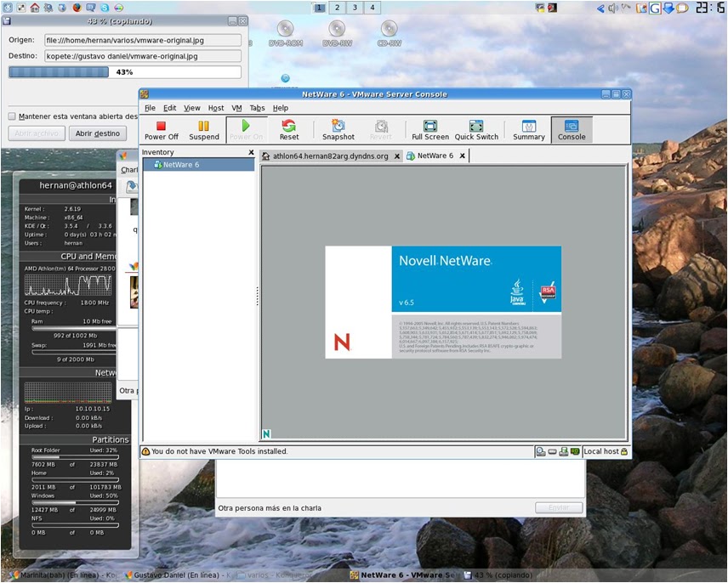Viewport: 728px width, 583px height.
Task: Click the Enviar button in the chat
Action: [559, 507]
